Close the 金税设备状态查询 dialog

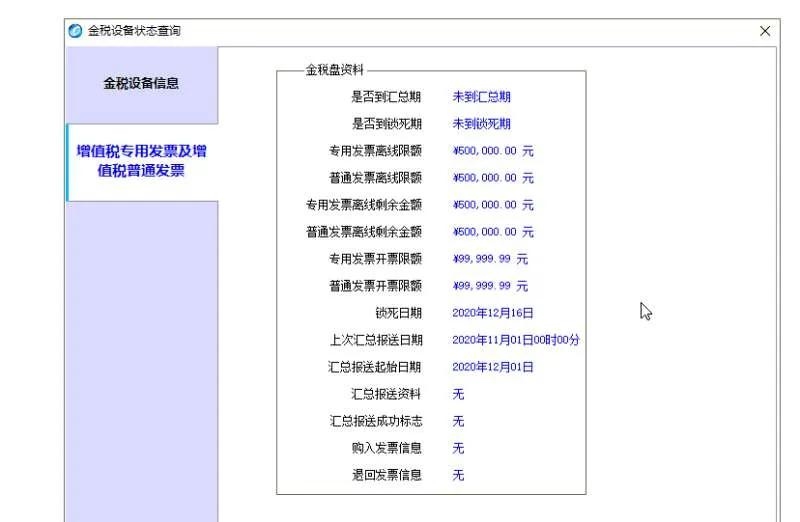coord(765,31)
